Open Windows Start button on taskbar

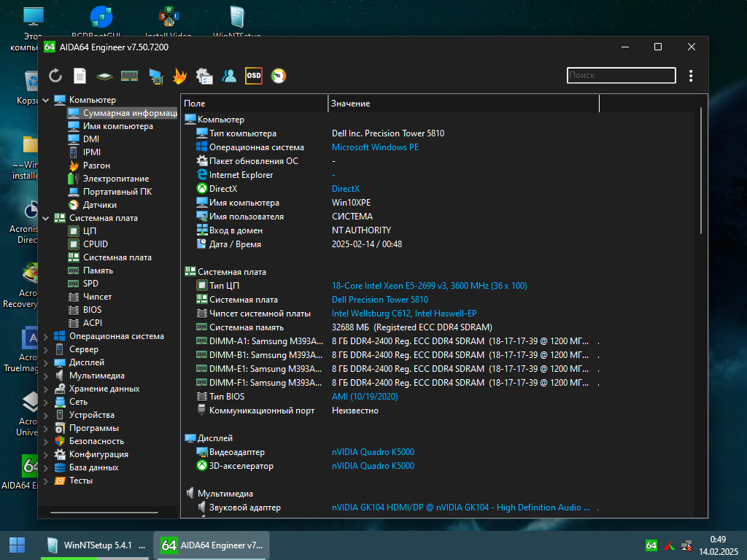(18, 545)
